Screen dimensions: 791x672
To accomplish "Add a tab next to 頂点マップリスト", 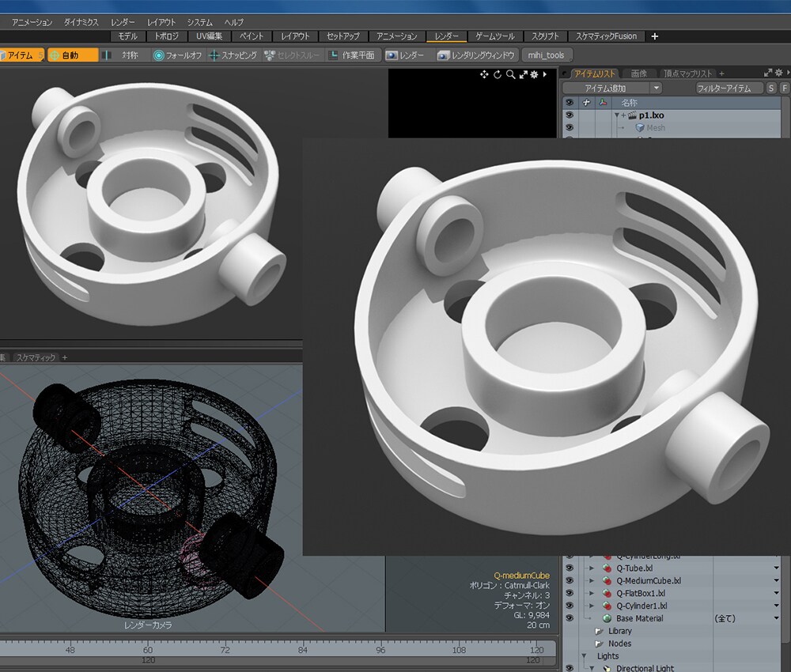I will (721, 74).
